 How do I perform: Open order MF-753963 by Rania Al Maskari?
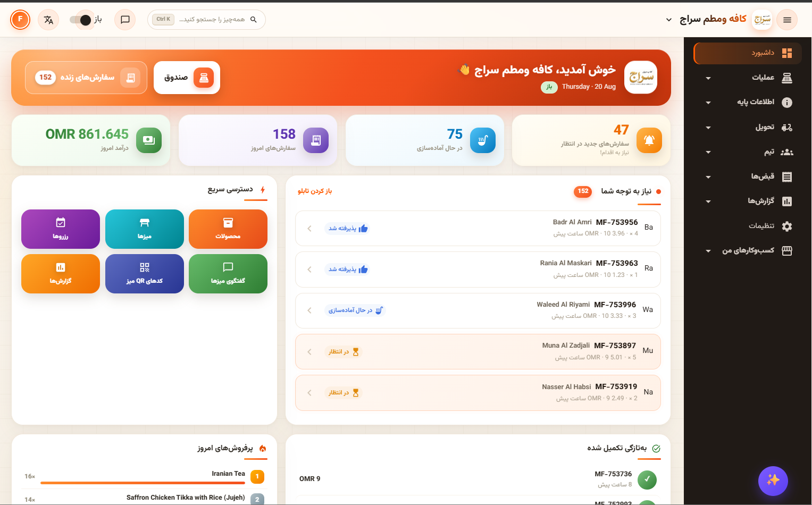pos(478,270)
